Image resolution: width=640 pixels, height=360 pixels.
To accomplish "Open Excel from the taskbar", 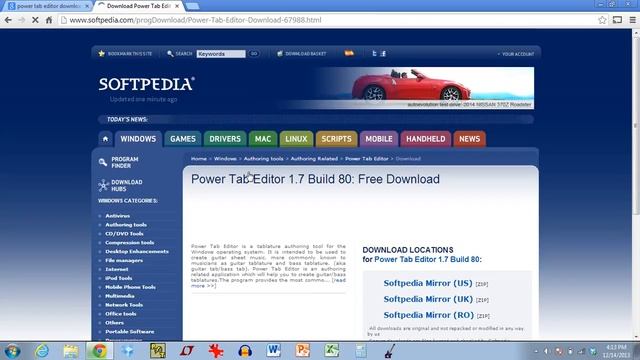I will pos(331,351).
